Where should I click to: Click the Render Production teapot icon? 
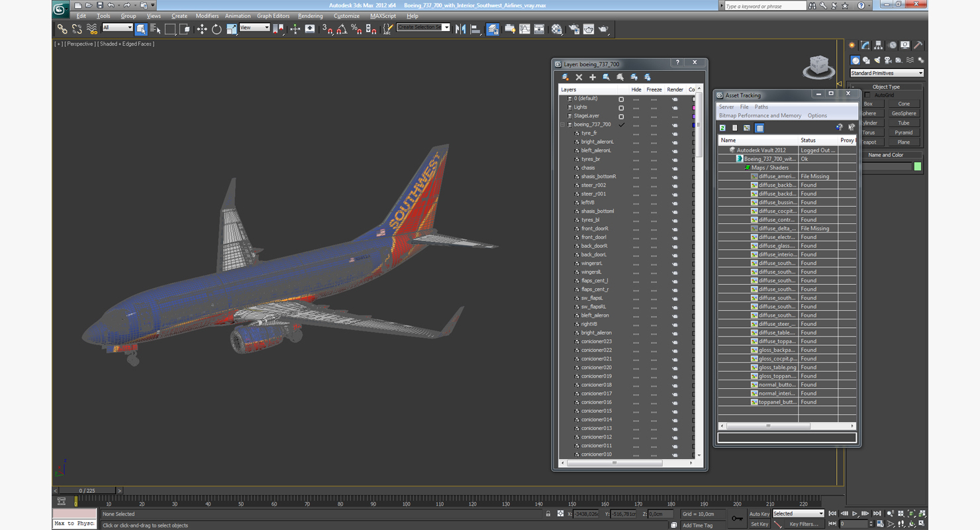pyautogui.click(x=604, y=29)
